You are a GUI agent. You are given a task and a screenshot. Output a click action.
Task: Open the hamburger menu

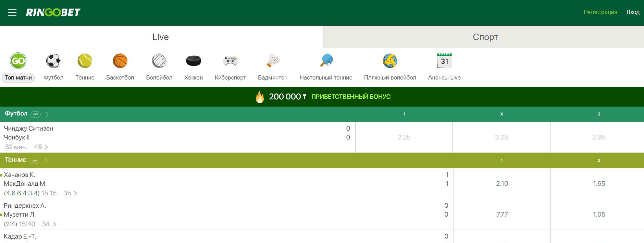12,13
